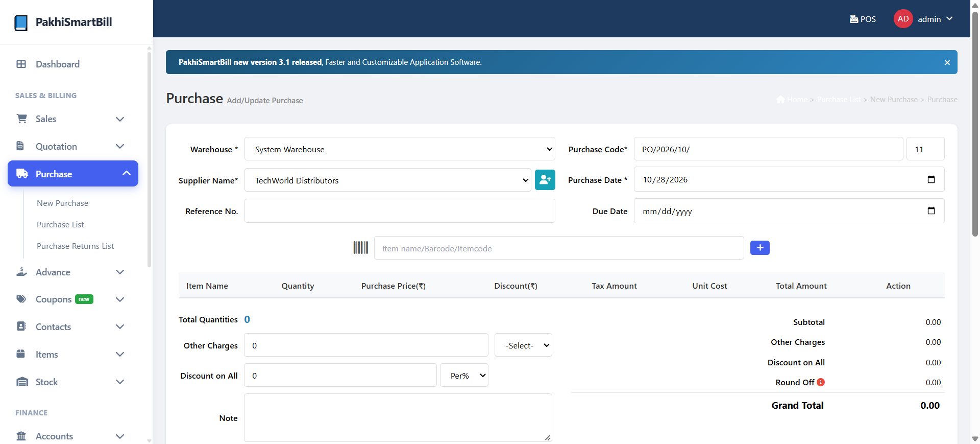Click the add supplier icon button

pos(545,180)
